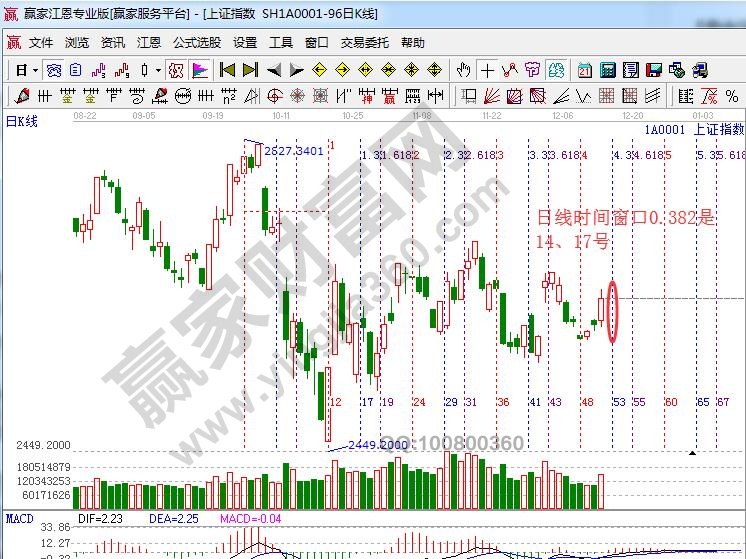Jump to first bar with green skip-back arrow
746x559 pixels.
tap(227, 70)
